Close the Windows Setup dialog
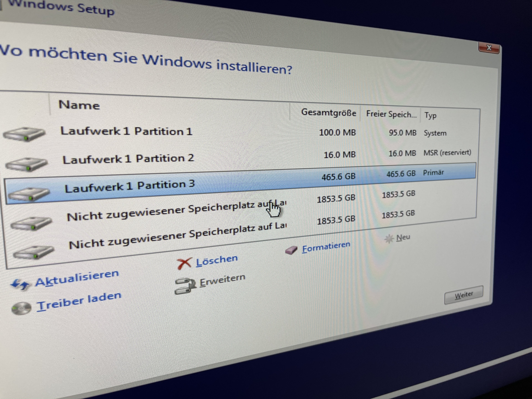This screenshot has width=532, height=399. 489,48
